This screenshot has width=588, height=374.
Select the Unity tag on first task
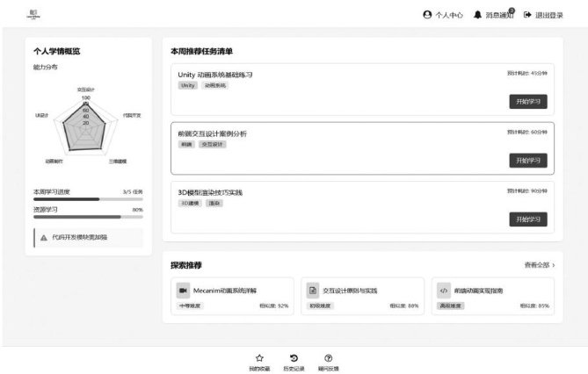click(188, 85)
